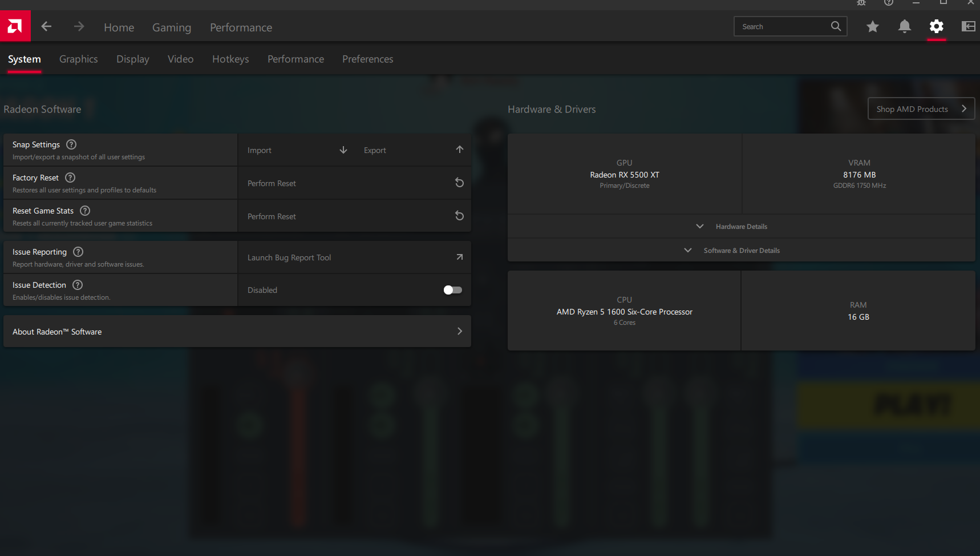The width and height of the screenshot is (980, 556).
Task: Switch to the Graphics tab
Action: tap(79, 59)
